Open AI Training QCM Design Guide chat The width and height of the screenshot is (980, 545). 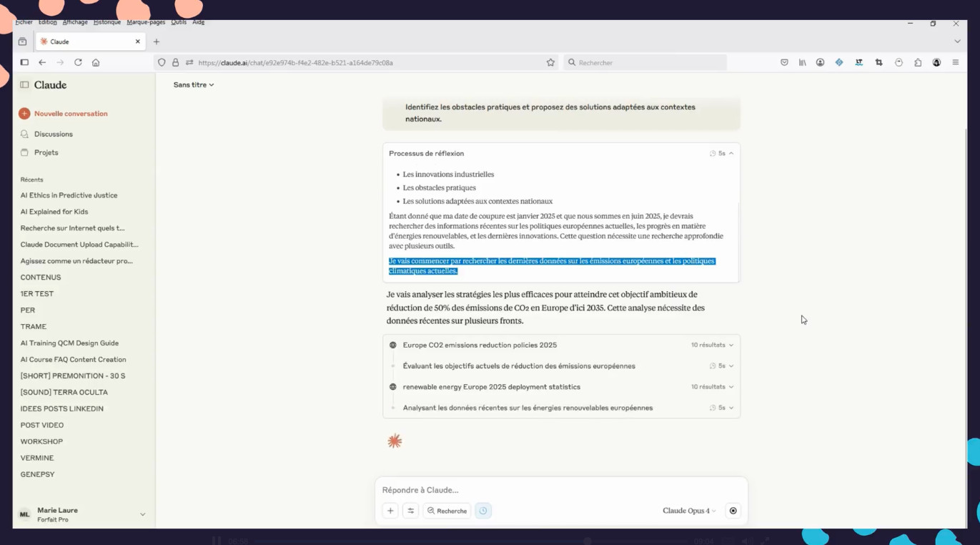69,343
